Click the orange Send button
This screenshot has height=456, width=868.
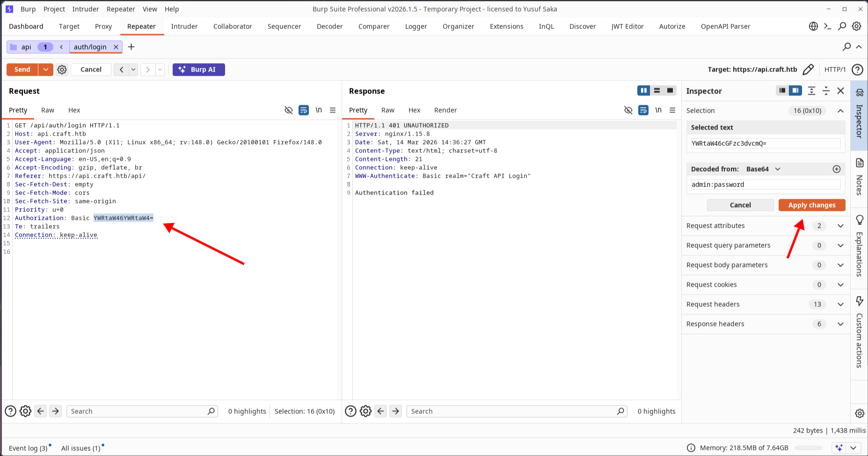click(22, 69)
